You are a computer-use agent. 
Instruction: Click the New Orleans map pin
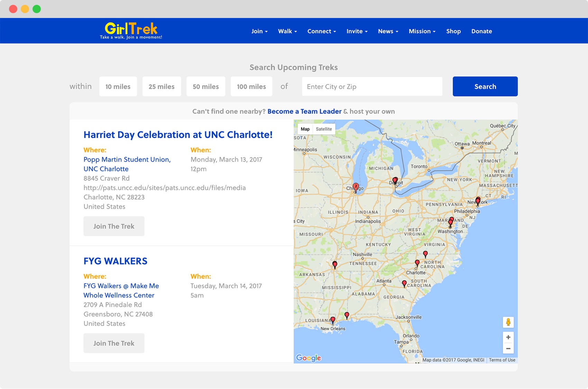[x=333, y=320]
